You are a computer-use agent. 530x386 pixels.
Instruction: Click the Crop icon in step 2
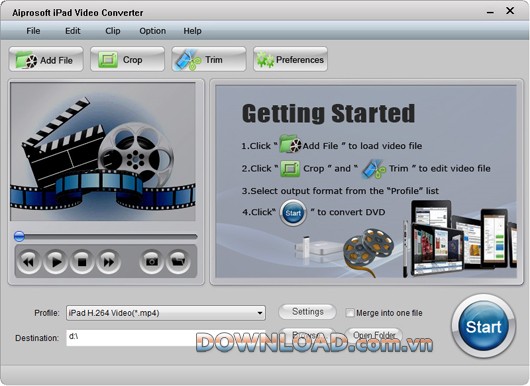pyautogui.click(x=290, y=168)
